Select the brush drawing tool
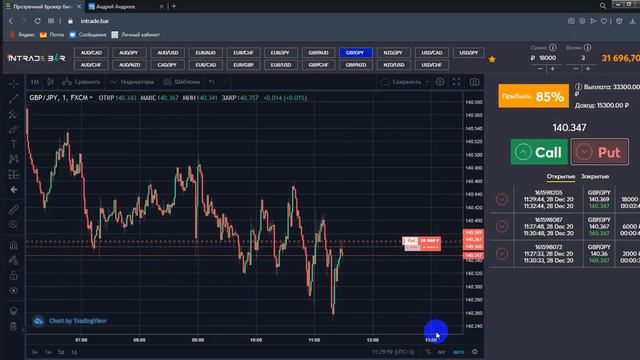 [x=13, y=129]
